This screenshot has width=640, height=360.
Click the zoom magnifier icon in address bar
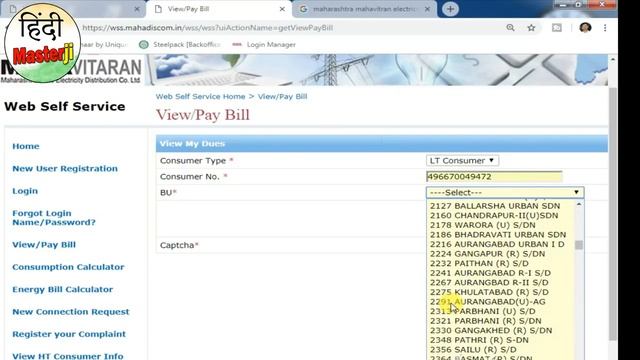510,28
